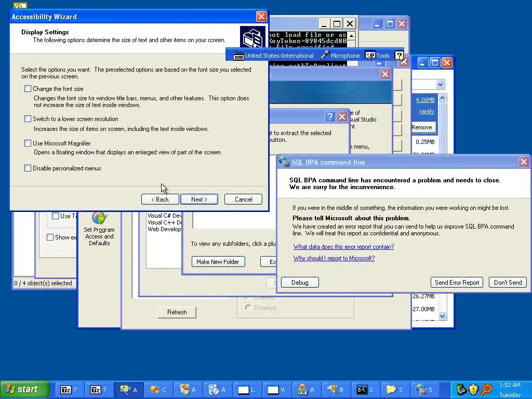Send Error Report for SQL BPA
Viewport: 532px width, 399px height.
457,283
